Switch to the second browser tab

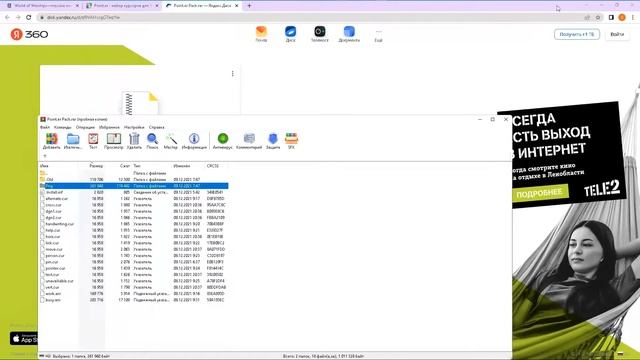[x=122, y=6]
